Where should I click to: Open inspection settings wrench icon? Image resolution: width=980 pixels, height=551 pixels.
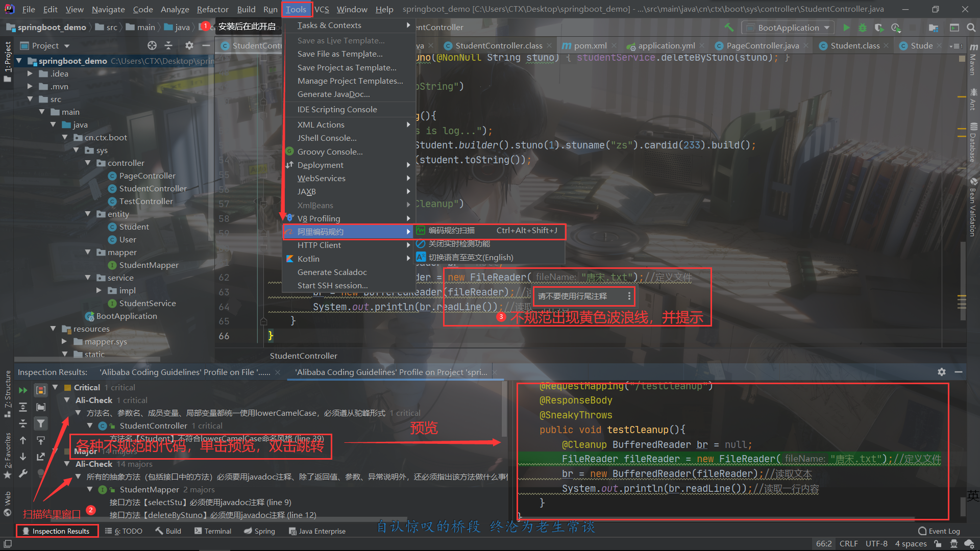pos(23,473)
